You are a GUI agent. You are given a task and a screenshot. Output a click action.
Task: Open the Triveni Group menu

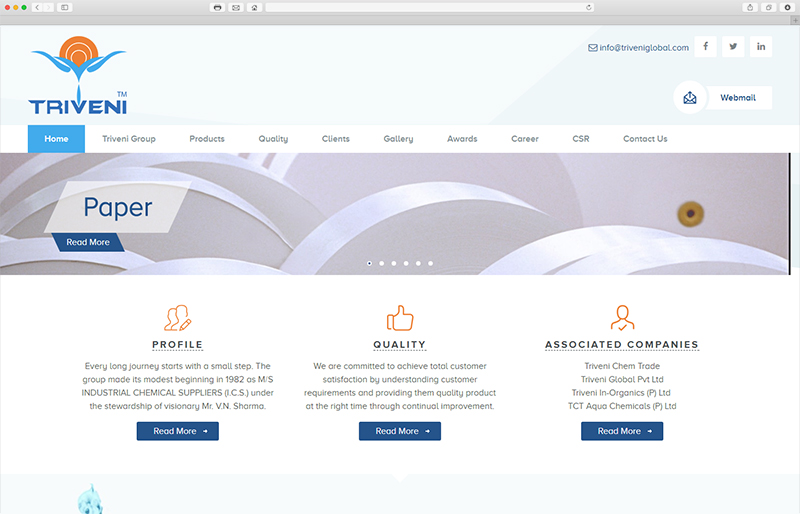click(129, 139)
